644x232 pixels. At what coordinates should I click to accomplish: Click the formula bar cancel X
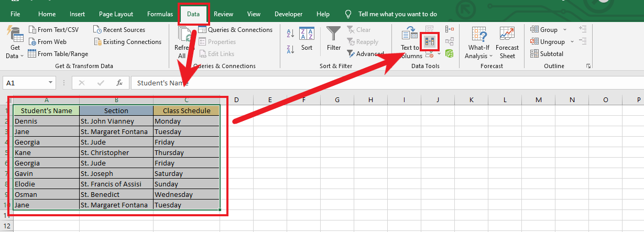(81, 83)
